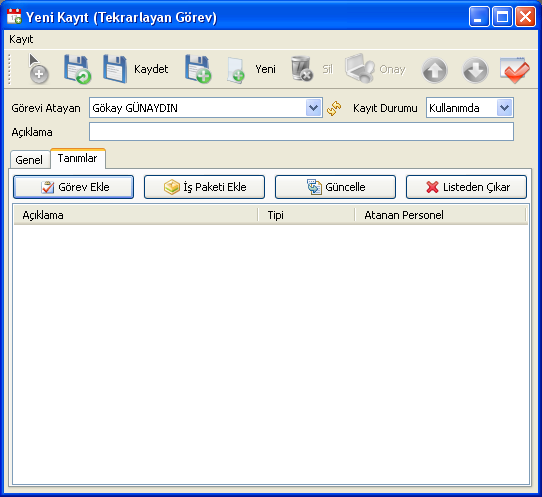Click the Yeni new record button

coord(251,69)
